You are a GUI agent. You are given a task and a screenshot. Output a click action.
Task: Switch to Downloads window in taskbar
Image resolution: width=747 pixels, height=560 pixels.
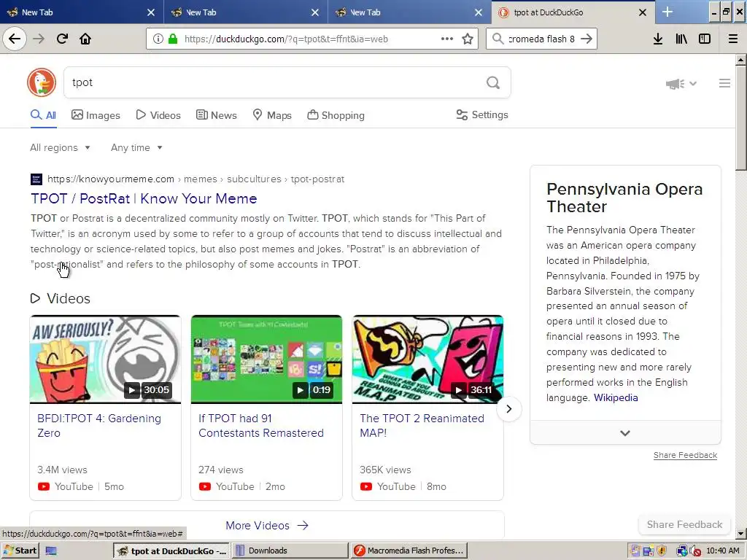[x=290, y=551]
